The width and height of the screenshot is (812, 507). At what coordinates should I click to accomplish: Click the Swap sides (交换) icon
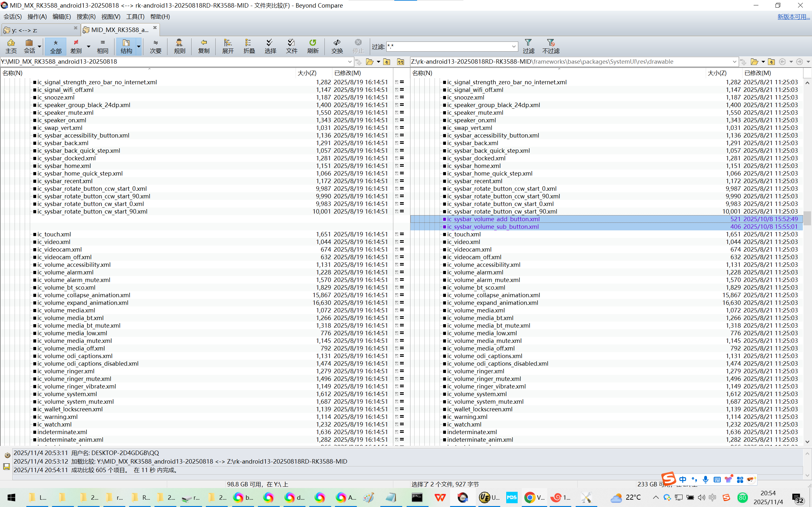(337, 46)
